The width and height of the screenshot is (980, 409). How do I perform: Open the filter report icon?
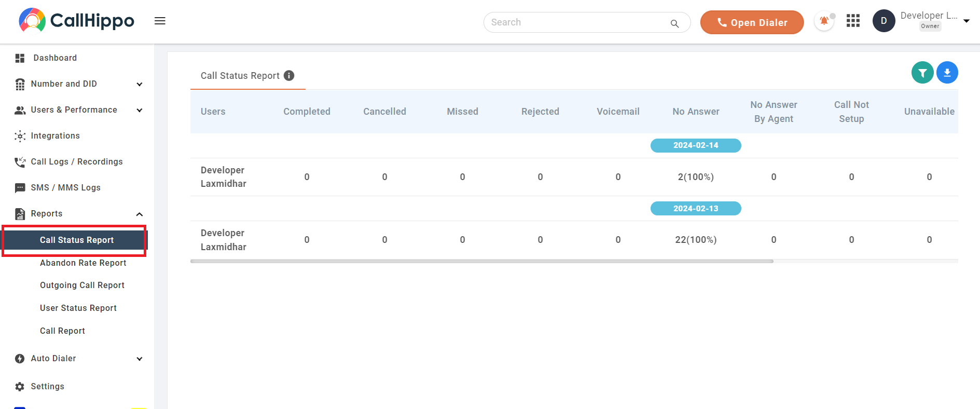coord(922,73)
